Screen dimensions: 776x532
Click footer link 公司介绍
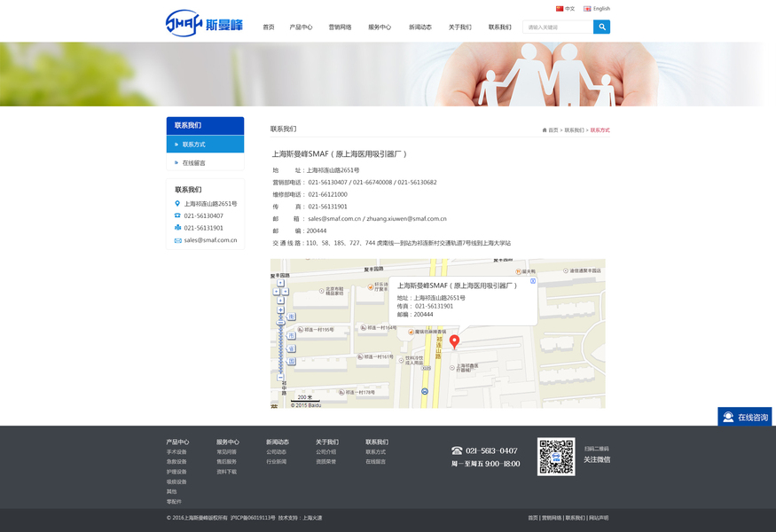pyautogui.click(x=325, y=452)
